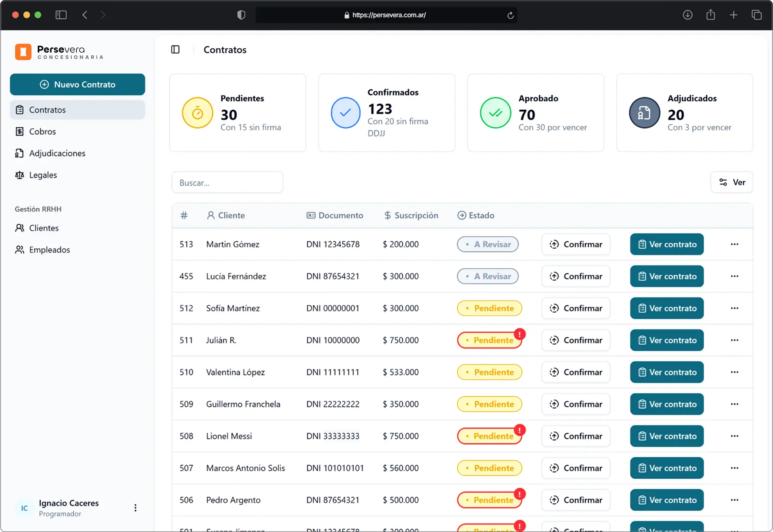This screenshot has width=773, height=532.
Task: Toggle the Safari sidebar button
Action: pos(61,15)
